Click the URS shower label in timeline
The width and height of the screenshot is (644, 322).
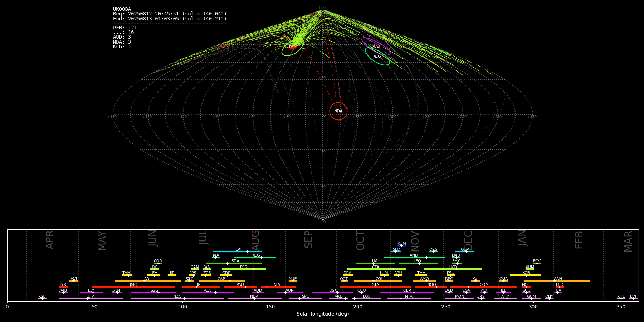[x=481, y=297]
